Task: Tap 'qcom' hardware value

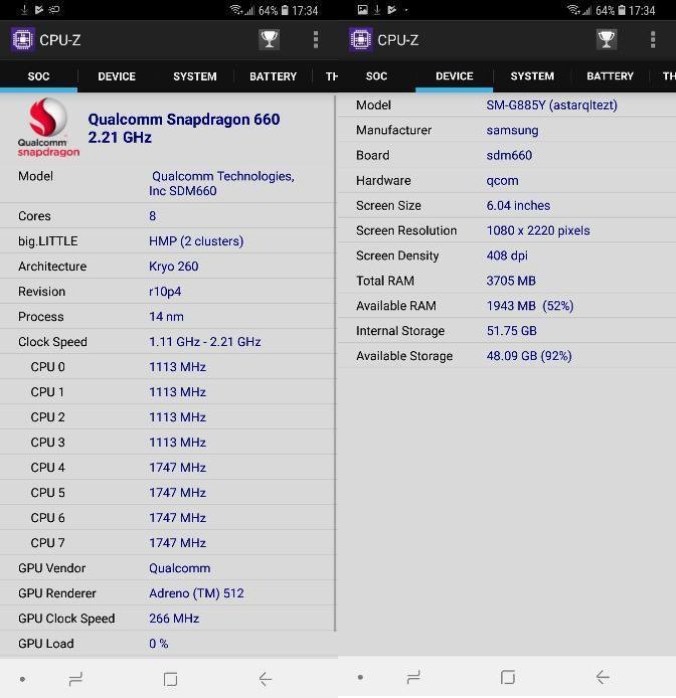Action: click(502, 181)
